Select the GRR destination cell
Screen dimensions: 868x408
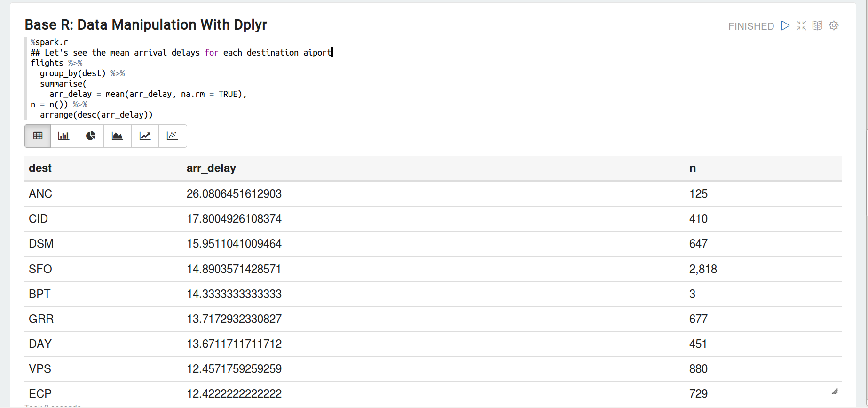(x=41, y=319)
